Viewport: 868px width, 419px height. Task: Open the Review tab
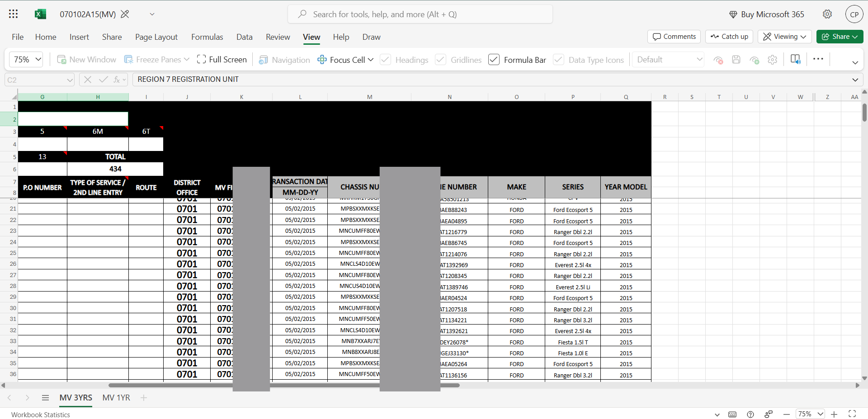pyautogui.click(x=278, y=37)
